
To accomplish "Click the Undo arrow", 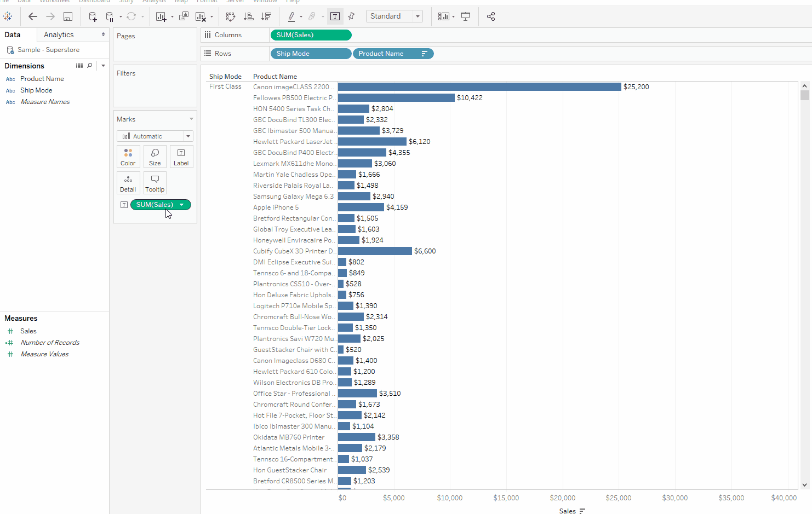I will pos(32,16).
